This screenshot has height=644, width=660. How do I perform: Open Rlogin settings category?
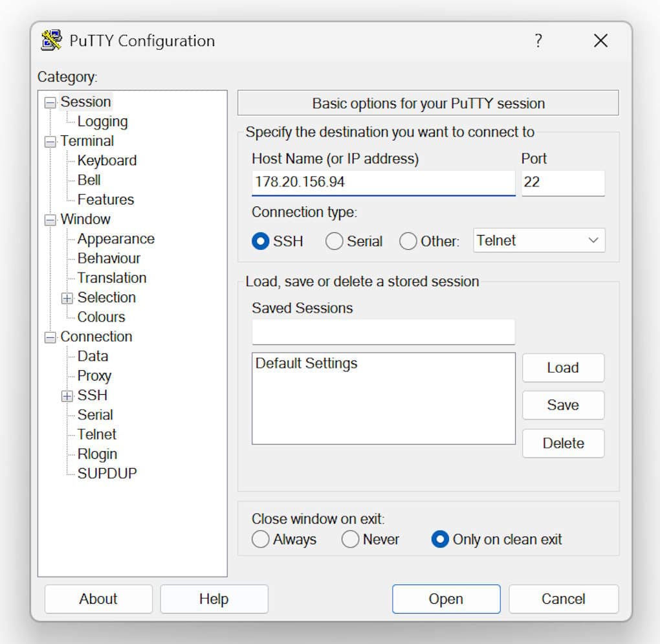pos(97,454)
